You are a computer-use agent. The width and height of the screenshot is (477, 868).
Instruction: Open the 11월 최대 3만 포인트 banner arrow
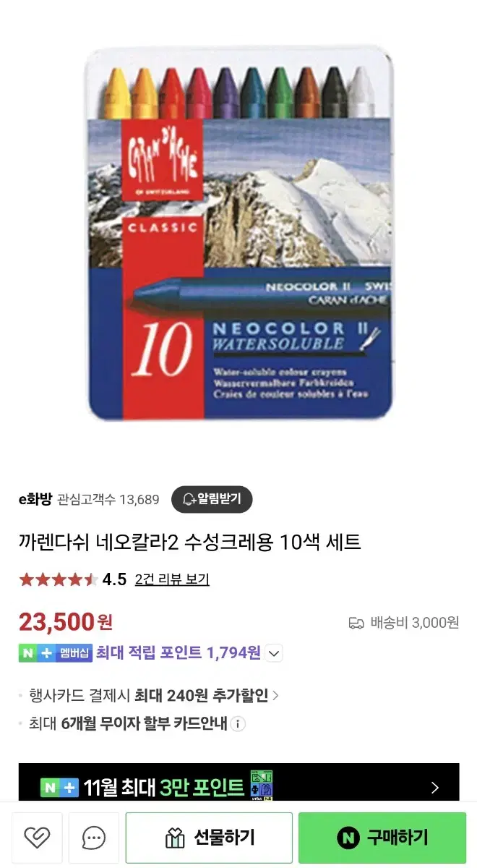(435, 787)
